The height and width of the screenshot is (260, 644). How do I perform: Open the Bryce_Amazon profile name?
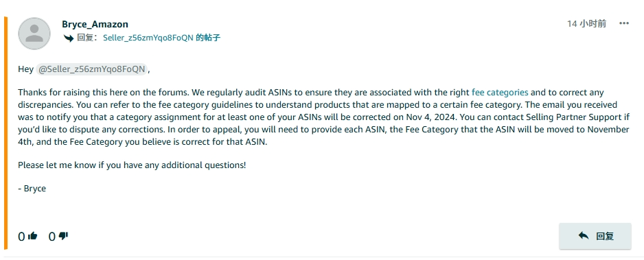point(95,24)
